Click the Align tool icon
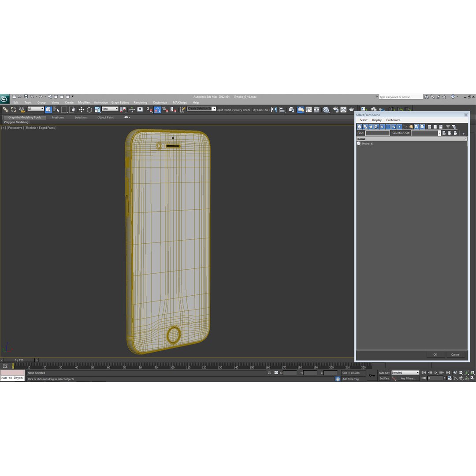The height and width of the screenshot is (476, 476). (282, 110)
